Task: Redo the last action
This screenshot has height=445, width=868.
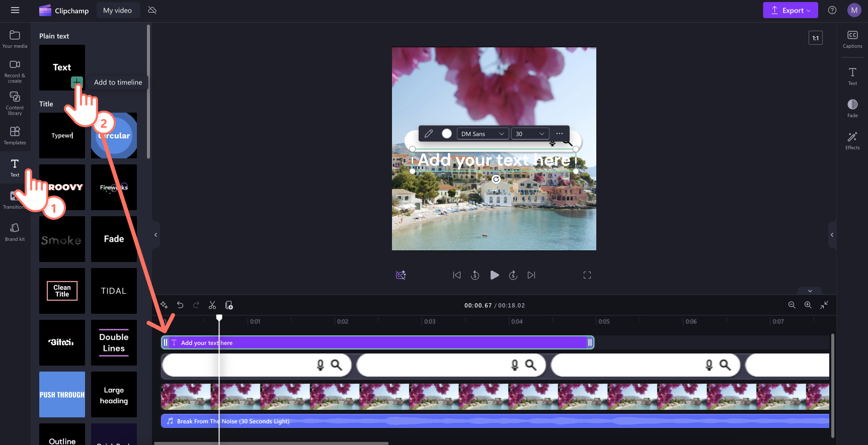Action: [196, 305]
